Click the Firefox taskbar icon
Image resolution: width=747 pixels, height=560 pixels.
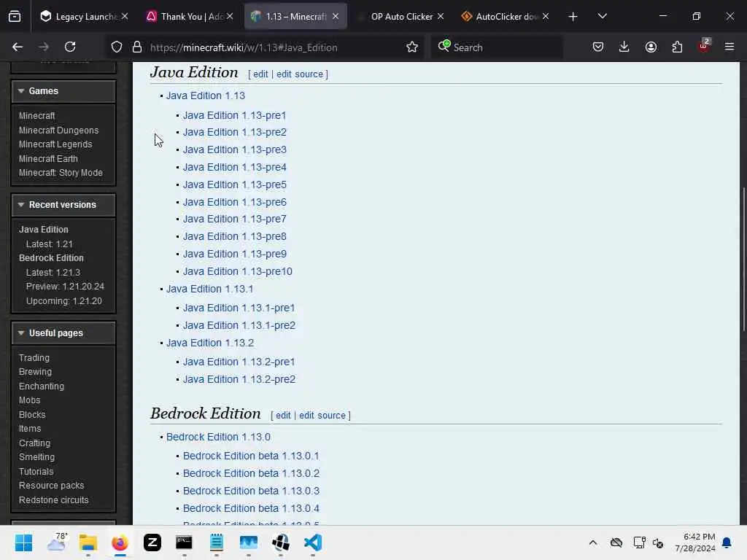pos(120,542)
